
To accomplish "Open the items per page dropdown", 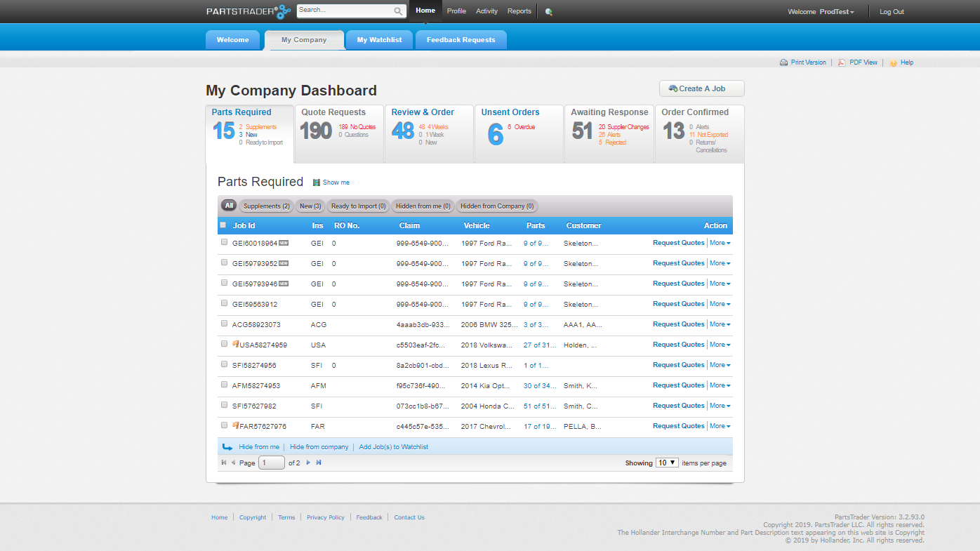I will pos(666,463).
